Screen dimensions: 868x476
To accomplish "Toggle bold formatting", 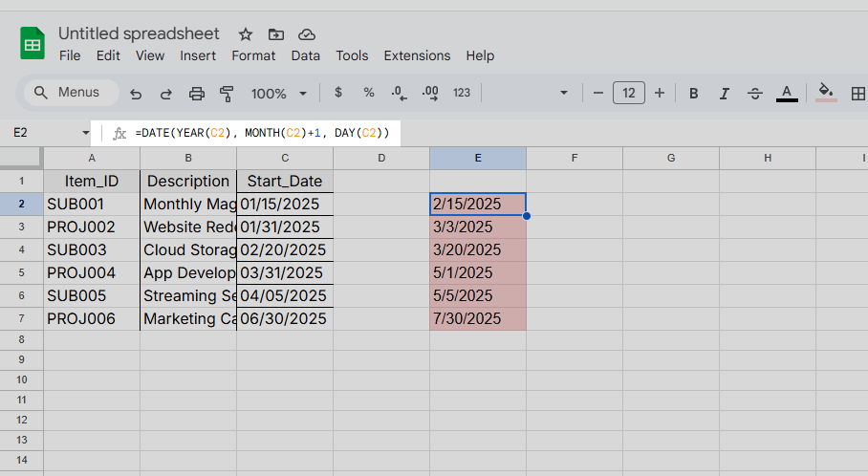I will click(x=694, y=94).
